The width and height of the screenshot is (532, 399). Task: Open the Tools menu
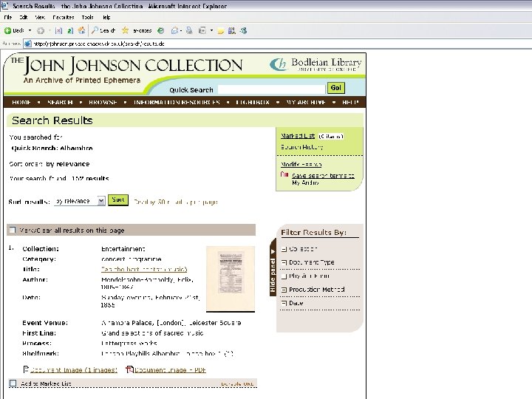pyautogui.click(x=87, y=17)
